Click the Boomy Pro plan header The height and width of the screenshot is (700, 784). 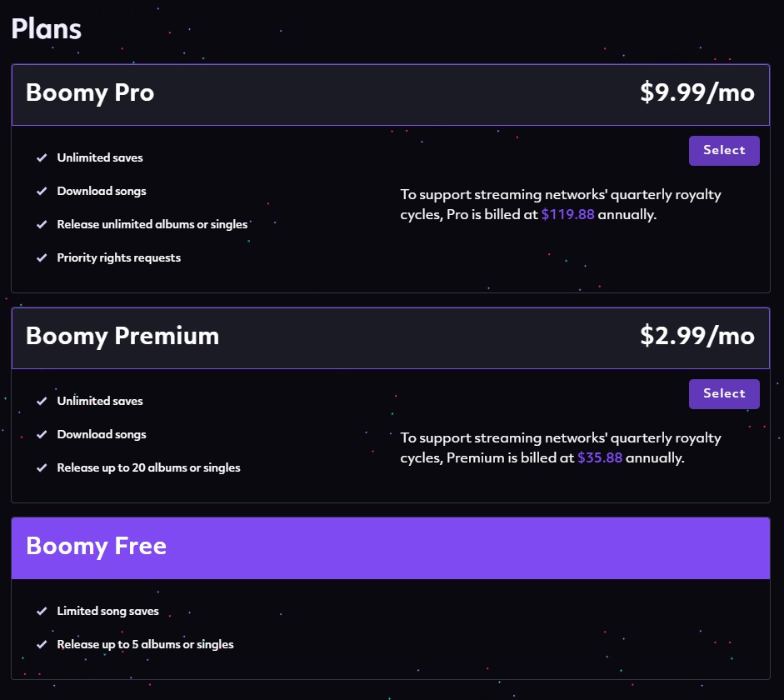coord(90,92)
